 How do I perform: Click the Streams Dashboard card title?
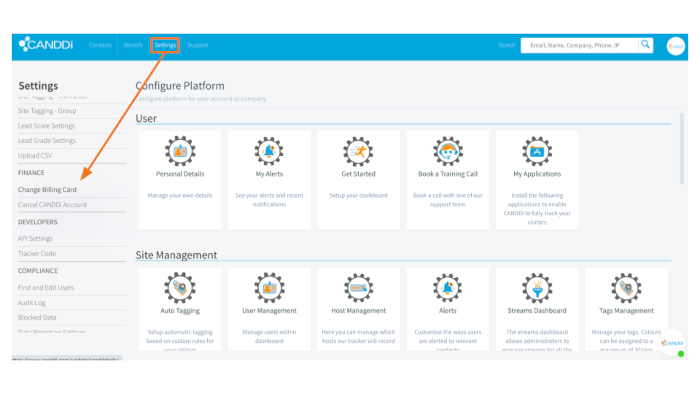tap(537, 311)
